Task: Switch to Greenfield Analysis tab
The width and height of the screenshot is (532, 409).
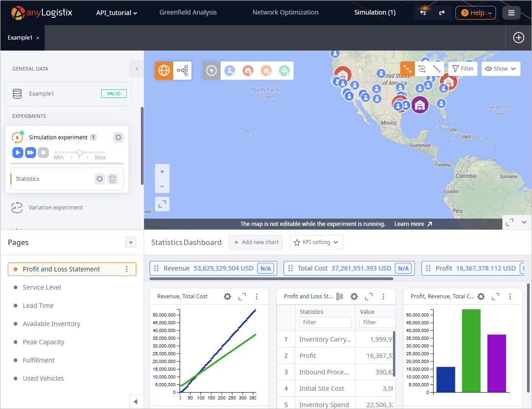Action: tap(188, 12)
